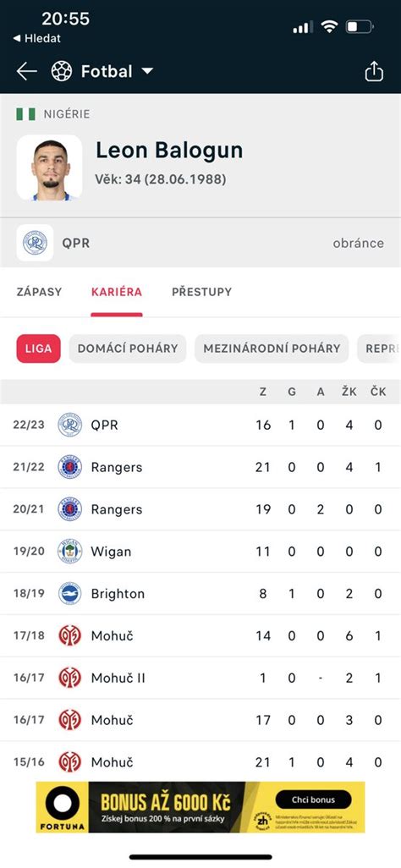Tap the soccer ball icon in header
The image size is (401, 868).
pos(62,71)
